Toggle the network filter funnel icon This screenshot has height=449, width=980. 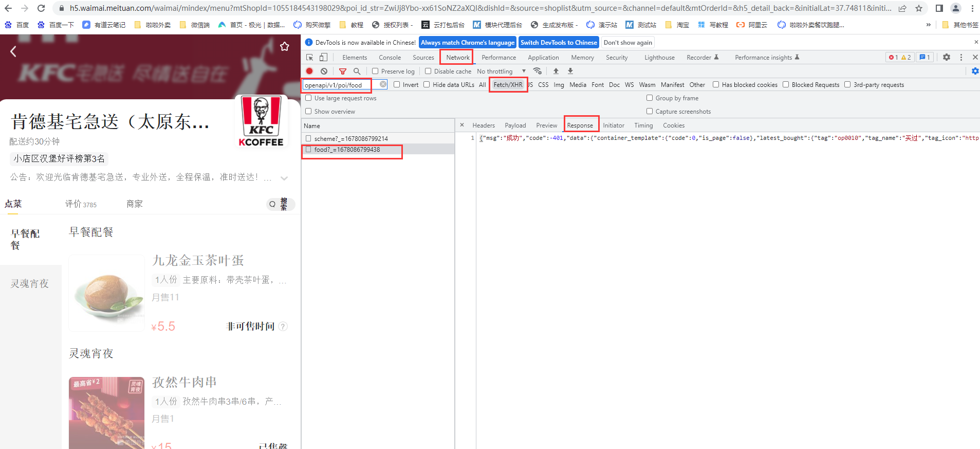coord(343,71)
